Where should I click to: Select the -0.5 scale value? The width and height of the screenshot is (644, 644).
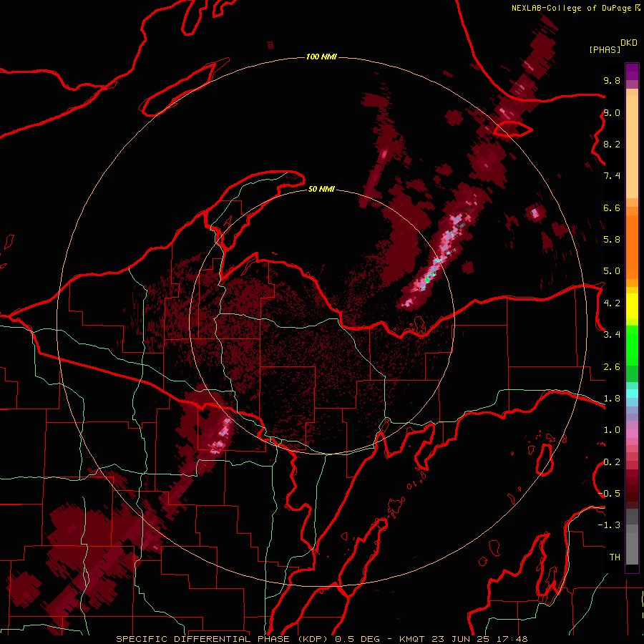(x=609, y=494)
